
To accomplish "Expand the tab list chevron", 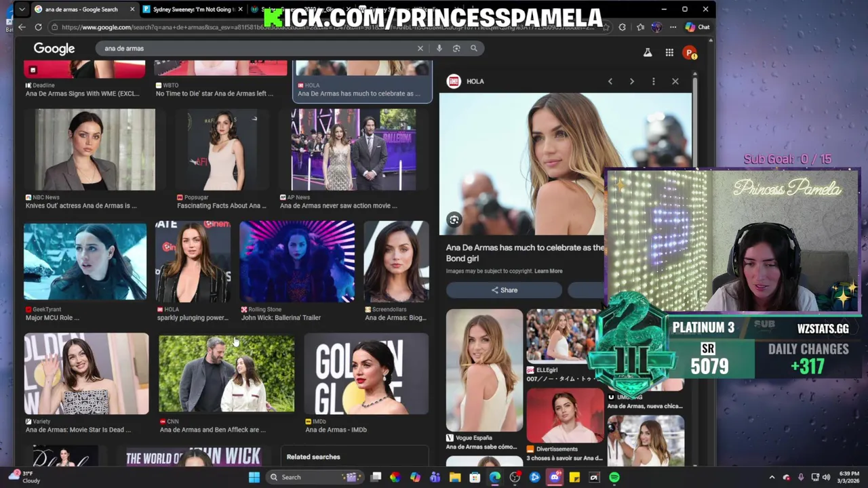I will coord(22,9).
